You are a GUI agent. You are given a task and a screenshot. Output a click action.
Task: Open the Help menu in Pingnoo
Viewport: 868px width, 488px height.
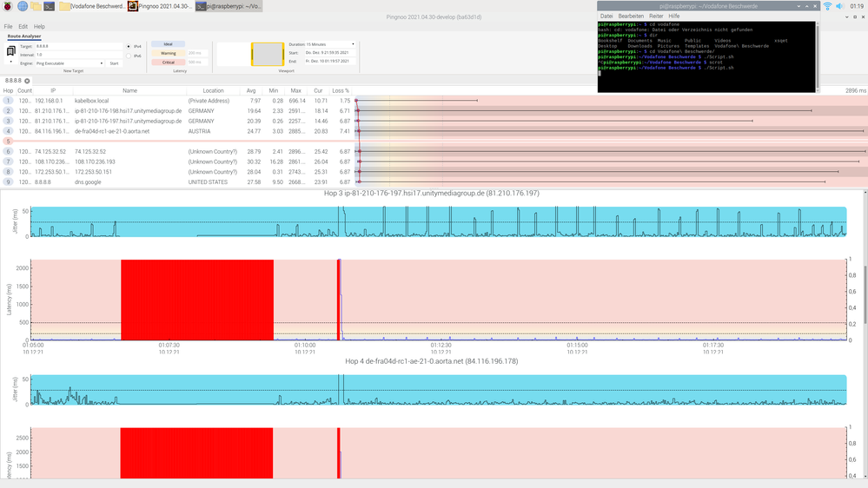(39, 27)
